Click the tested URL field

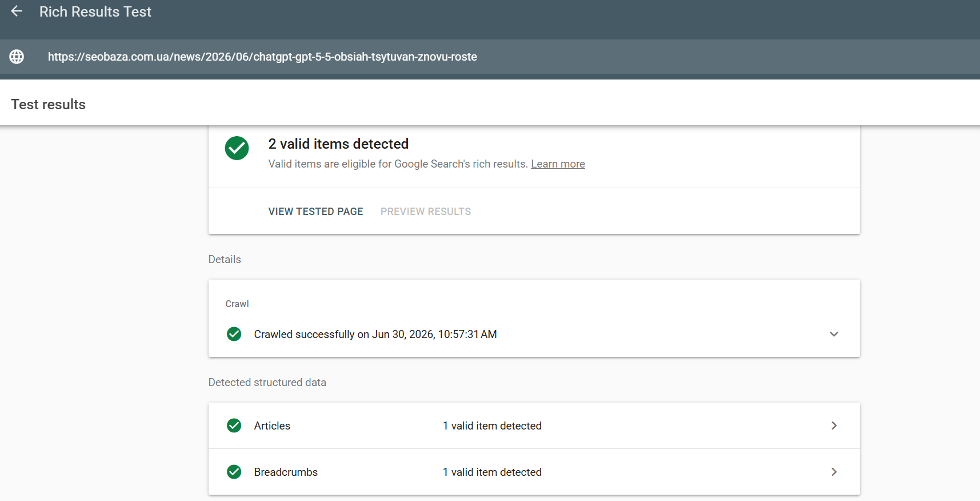point(262,57)
